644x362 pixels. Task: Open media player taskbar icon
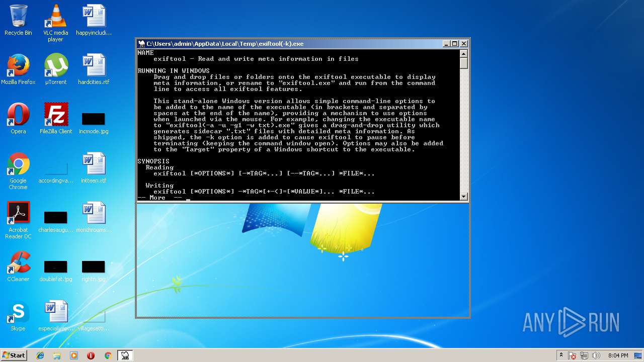pos(74,355)
